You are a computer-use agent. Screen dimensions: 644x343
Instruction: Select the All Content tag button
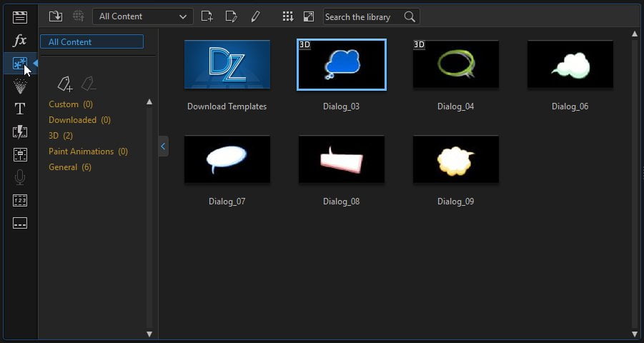coord(91,41)
